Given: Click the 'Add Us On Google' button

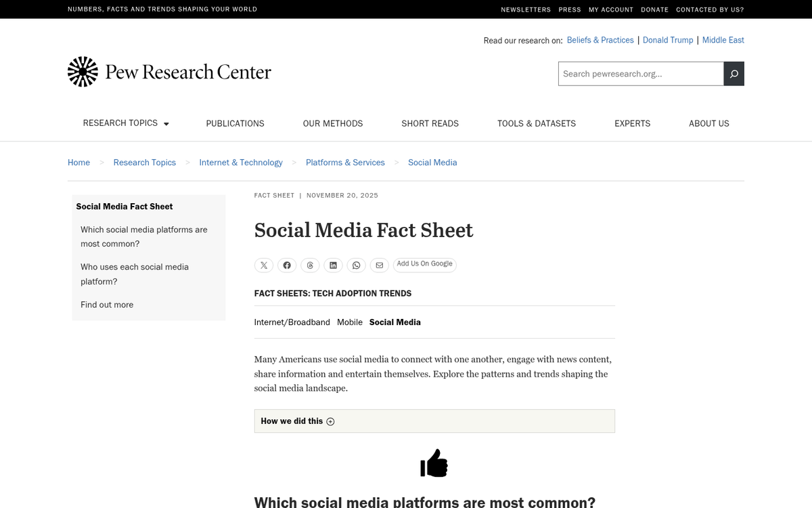Looking at the screenshot, I should tap(424, 265).
